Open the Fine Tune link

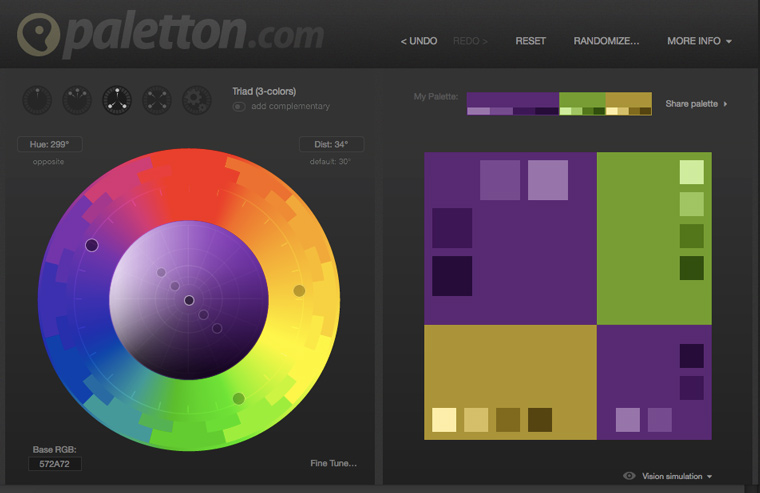333,463
